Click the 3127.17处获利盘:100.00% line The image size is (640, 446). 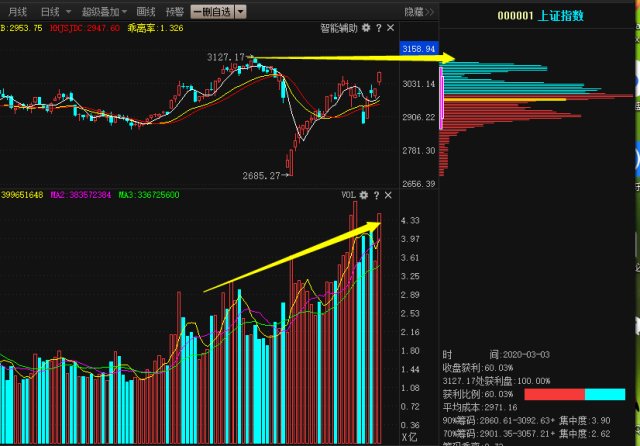pos(496,381)
